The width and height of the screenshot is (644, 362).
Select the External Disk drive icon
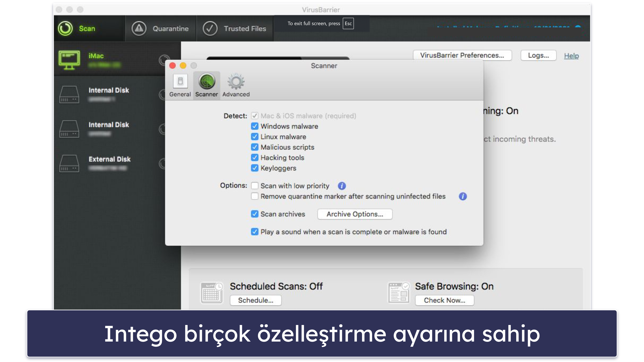69,163
